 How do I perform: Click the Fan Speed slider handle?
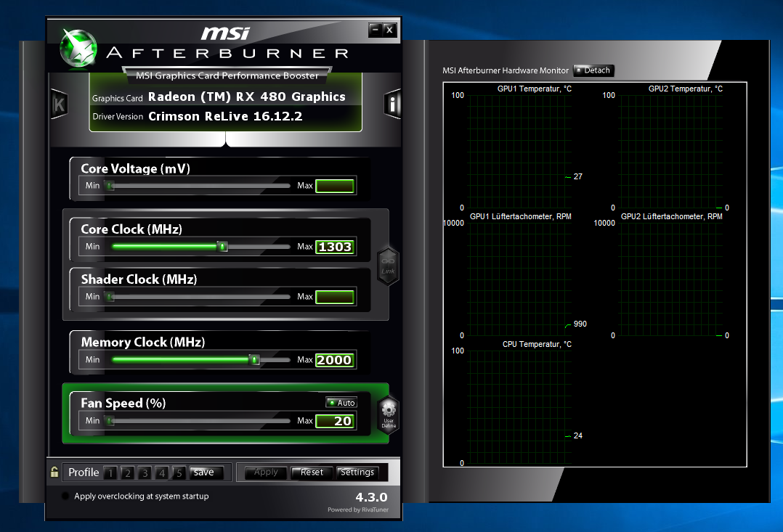(110, 421)
